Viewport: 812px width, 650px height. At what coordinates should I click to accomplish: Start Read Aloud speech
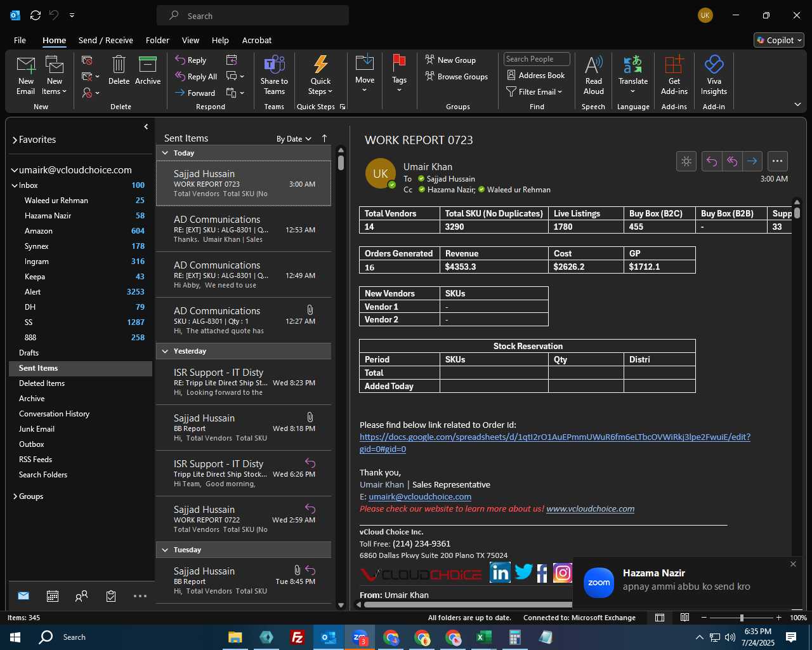594,75
